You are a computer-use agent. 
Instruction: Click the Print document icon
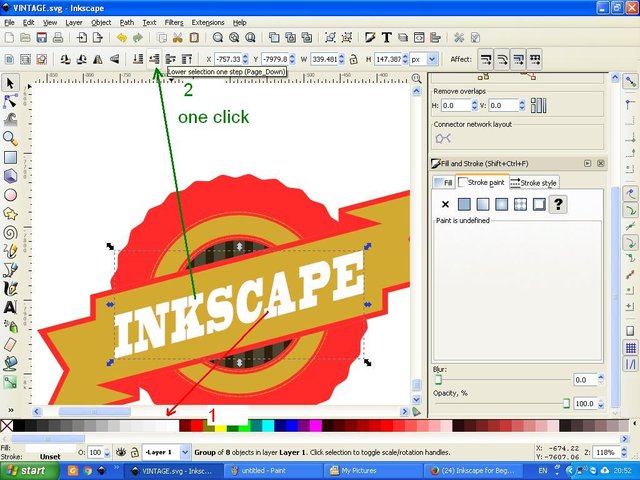(58, 38)
